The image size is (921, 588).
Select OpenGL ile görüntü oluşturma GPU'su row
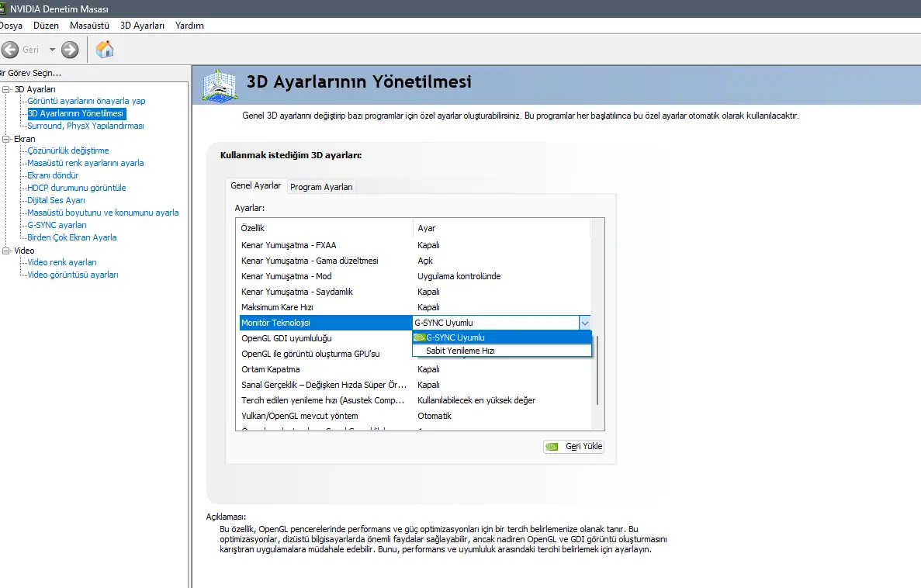point(326,354)
